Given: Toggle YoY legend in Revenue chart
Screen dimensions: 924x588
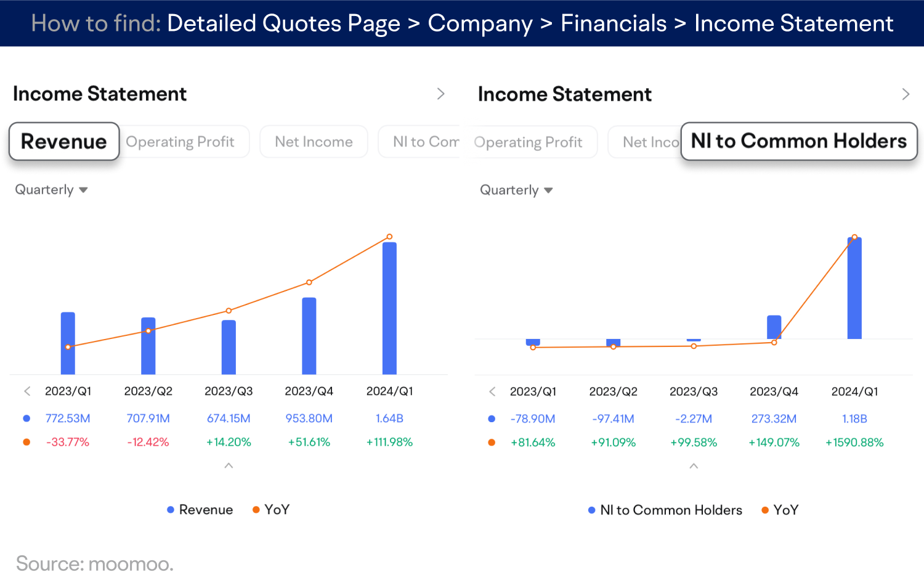Looking at the screenshot, I should tap(271, 510).
